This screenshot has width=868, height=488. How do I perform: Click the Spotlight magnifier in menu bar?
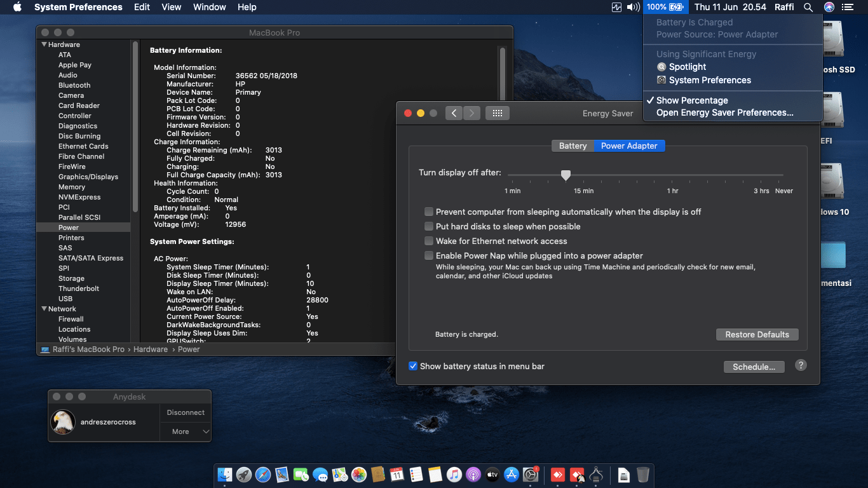[x=808, y=7]
